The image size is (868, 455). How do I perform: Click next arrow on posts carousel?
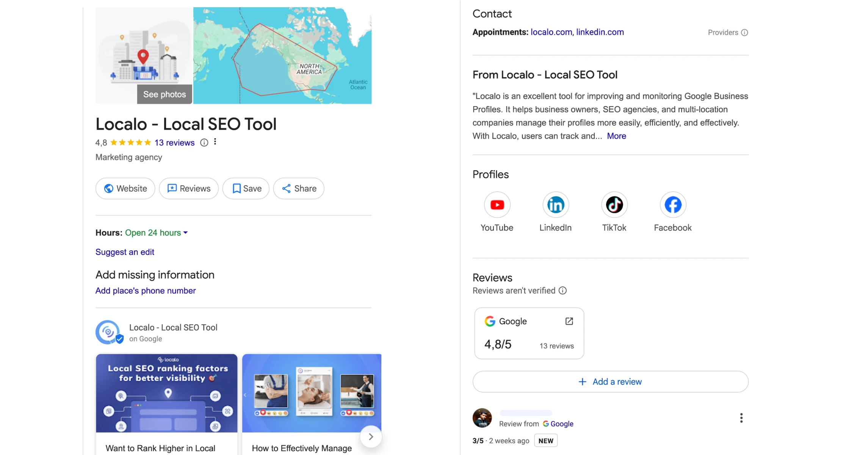tap(371, 436)
